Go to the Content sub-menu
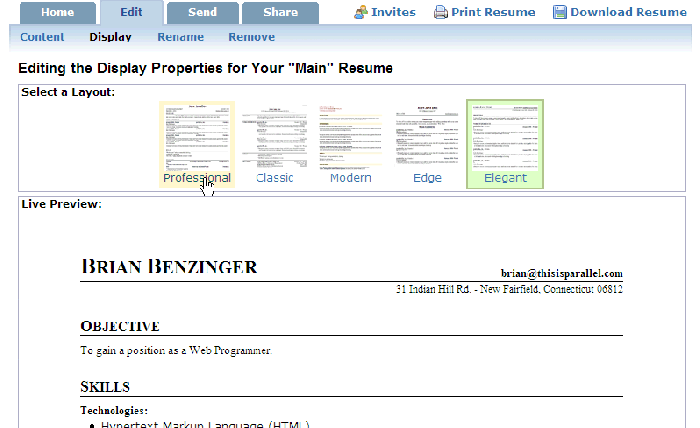 42,37
